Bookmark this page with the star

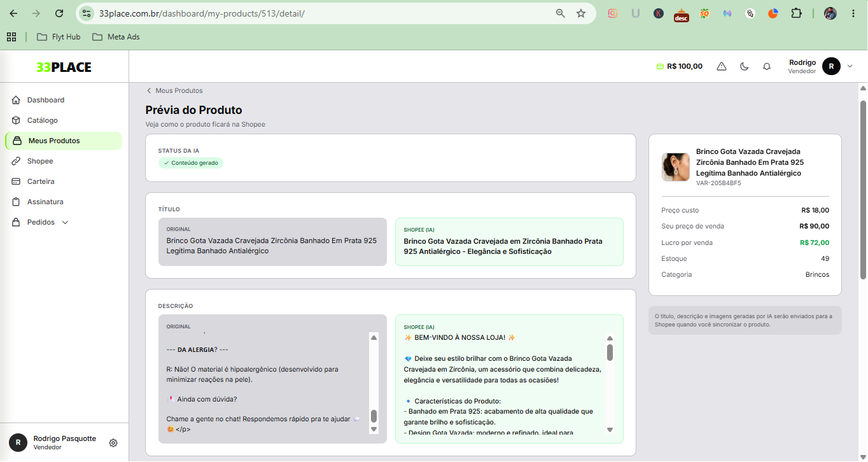[581, 13]
